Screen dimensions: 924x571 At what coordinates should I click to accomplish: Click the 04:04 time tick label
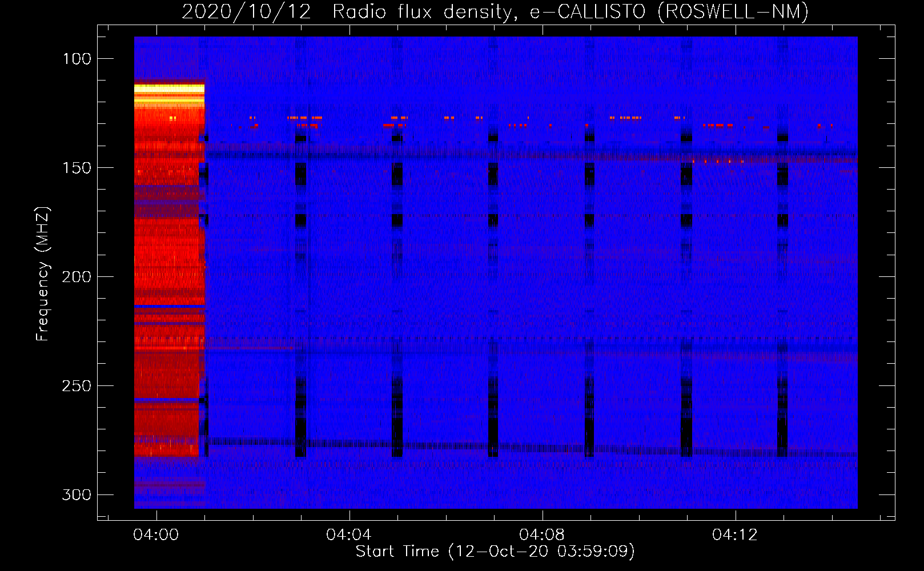(x=349, y=534)
